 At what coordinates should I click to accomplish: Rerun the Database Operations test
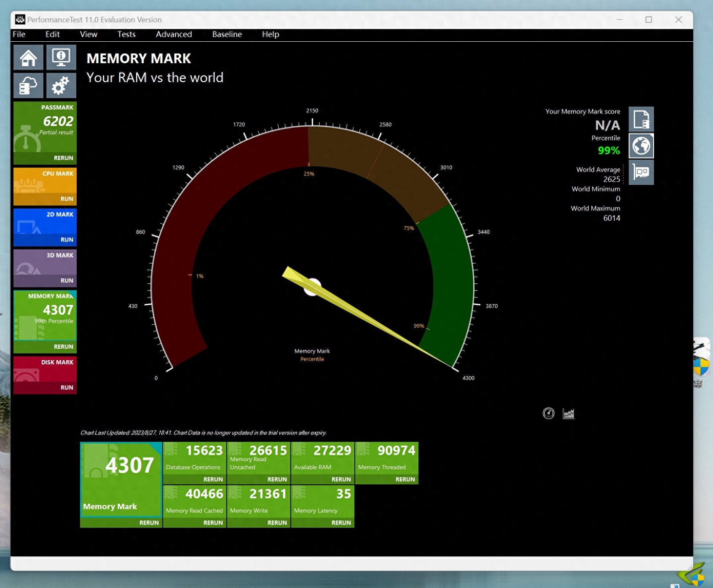click(x=213, y=479)
